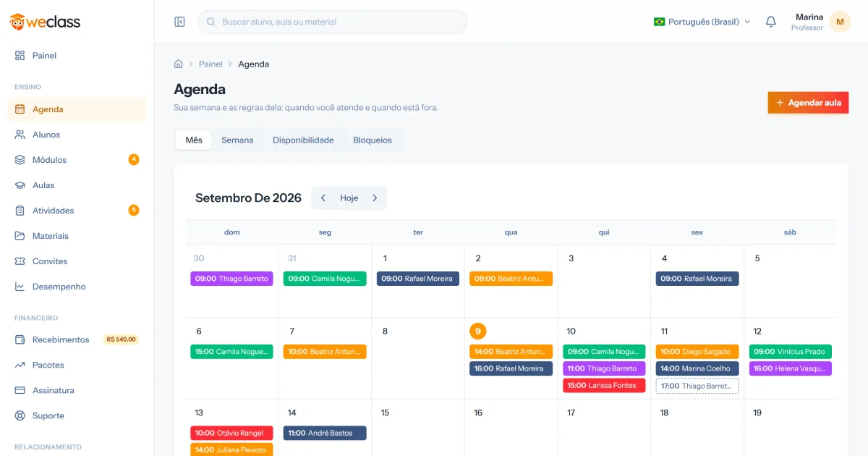Image resolution: width=868 pixels, height=456 pixels.
Task: Click the Assinatura card icon
Action: click(20, 390)
